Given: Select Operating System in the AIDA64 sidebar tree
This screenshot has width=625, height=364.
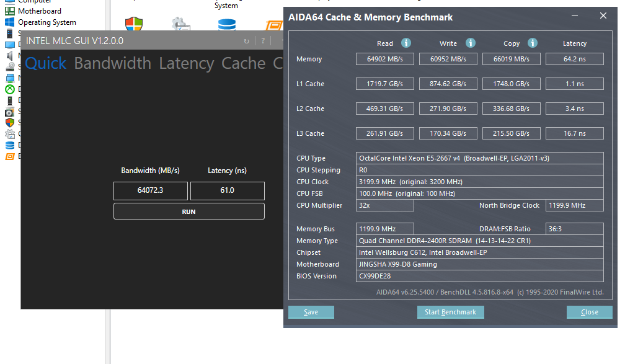Looking at the screenshot, I should coord(47,22).
